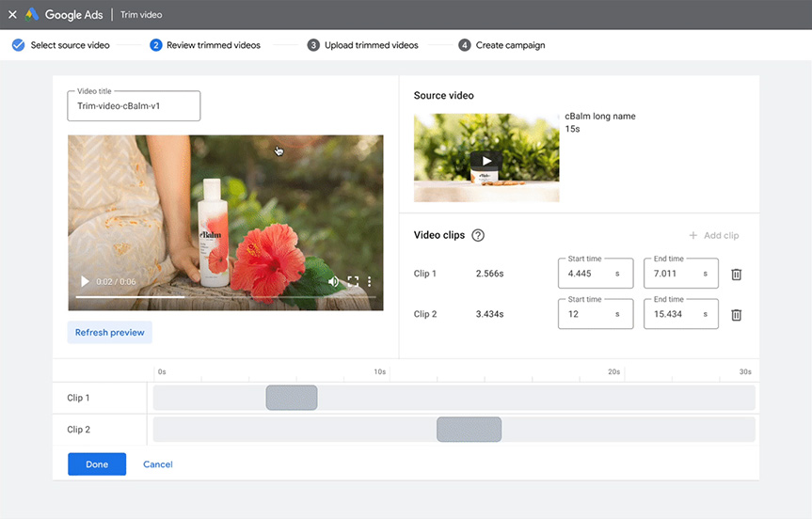
Task: Open Video clips help tooltip
Action: [478, 235]
